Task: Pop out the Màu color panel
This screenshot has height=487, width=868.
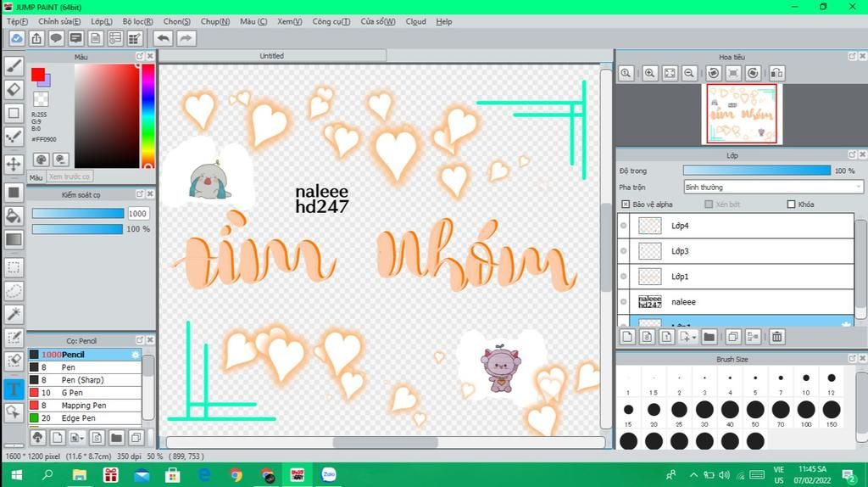Action: (x=140, y=57)
